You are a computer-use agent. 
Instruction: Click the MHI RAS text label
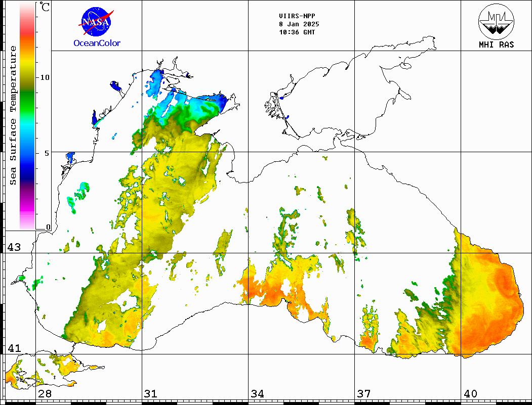[496, 44]
